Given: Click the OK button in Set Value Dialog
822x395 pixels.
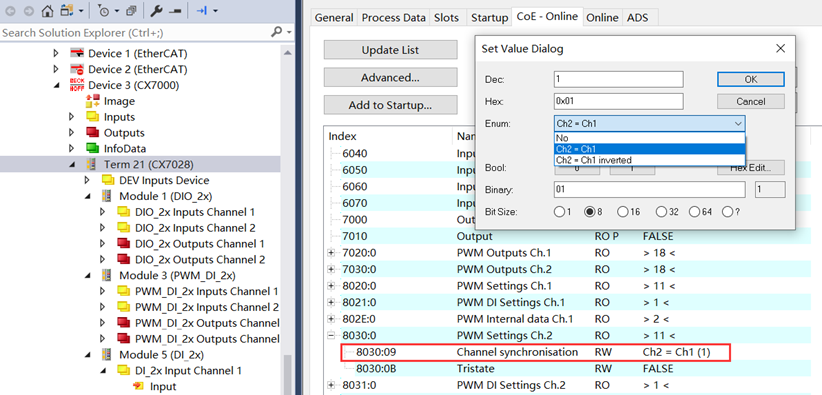Looking at the screenshot, I should pyautogui.click(x=751, y=79).
